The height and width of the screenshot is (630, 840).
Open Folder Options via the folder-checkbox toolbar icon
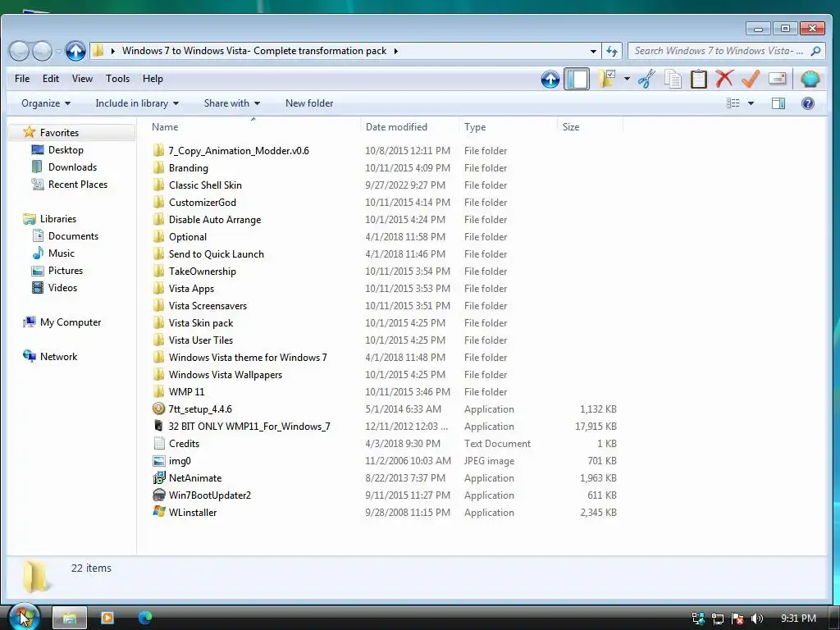[x=606, y=80]
